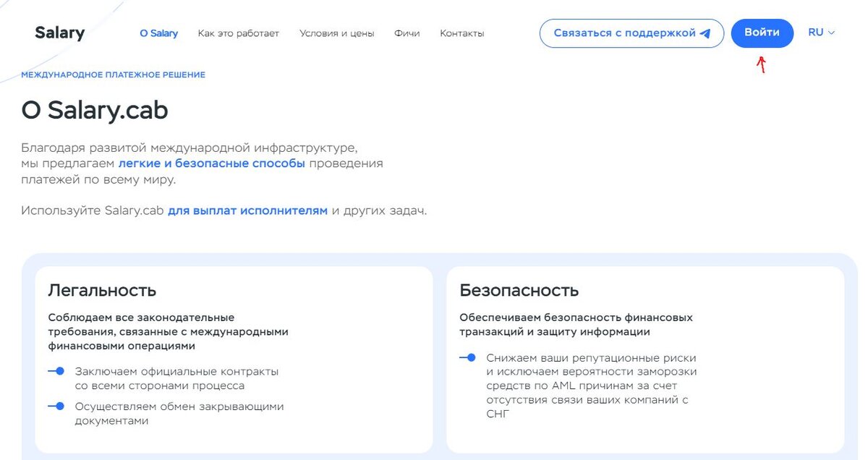Click the "МЕЖДУНАРОДНОЕ ПЛАТЕЖНОЕ РЕШЕНИЕ" caption
This screenshot has width=868, height=460.
(x=113, y=74)
